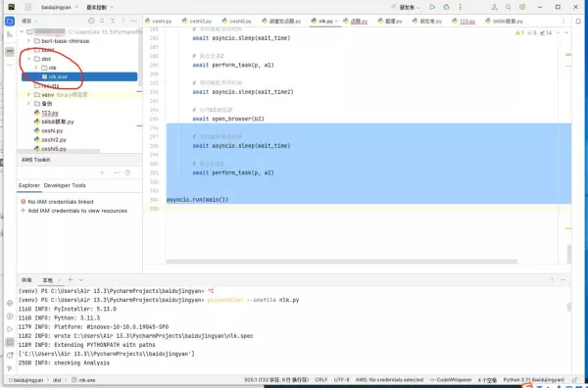Collapse the dist folder
This screenshot has height=388, width=588.
click(x=28, y=59)
